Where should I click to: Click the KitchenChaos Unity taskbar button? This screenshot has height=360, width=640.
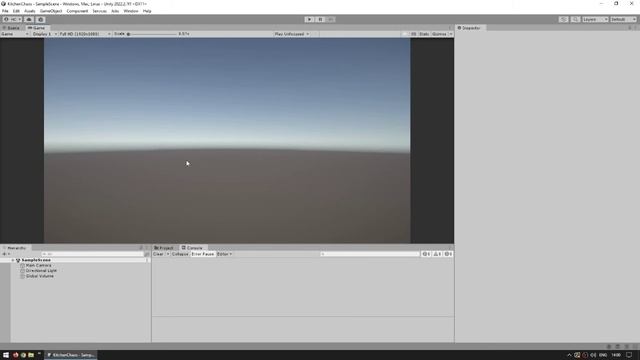point(71,355)
